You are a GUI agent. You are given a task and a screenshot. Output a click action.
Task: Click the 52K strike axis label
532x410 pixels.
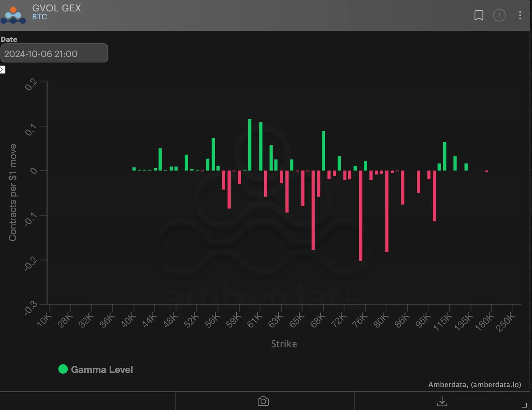pos(191,320)
